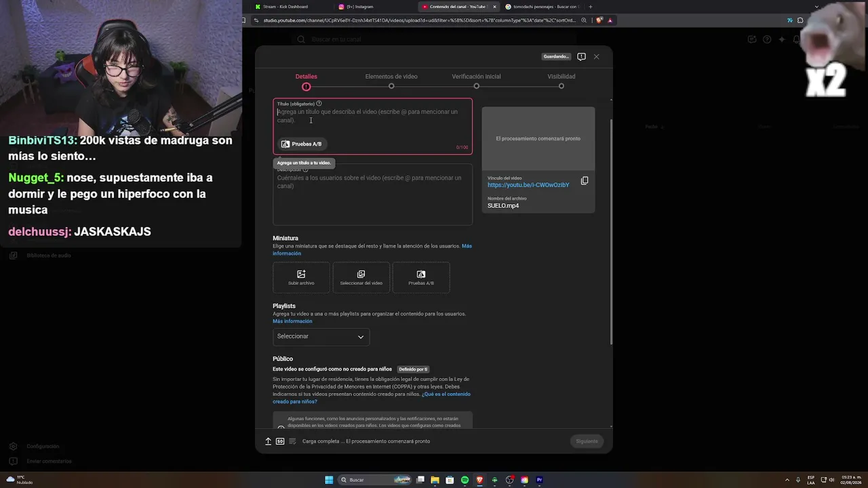Choose Seleccionar del video thumbnail option
The image size is (868, 488).
click(361, 278)
